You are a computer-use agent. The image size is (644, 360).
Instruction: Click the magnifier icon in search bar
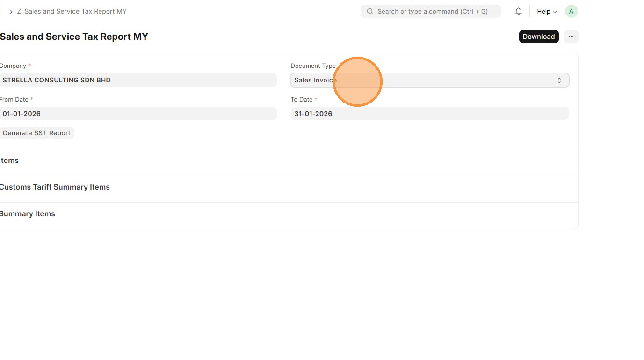click(370, 11)
